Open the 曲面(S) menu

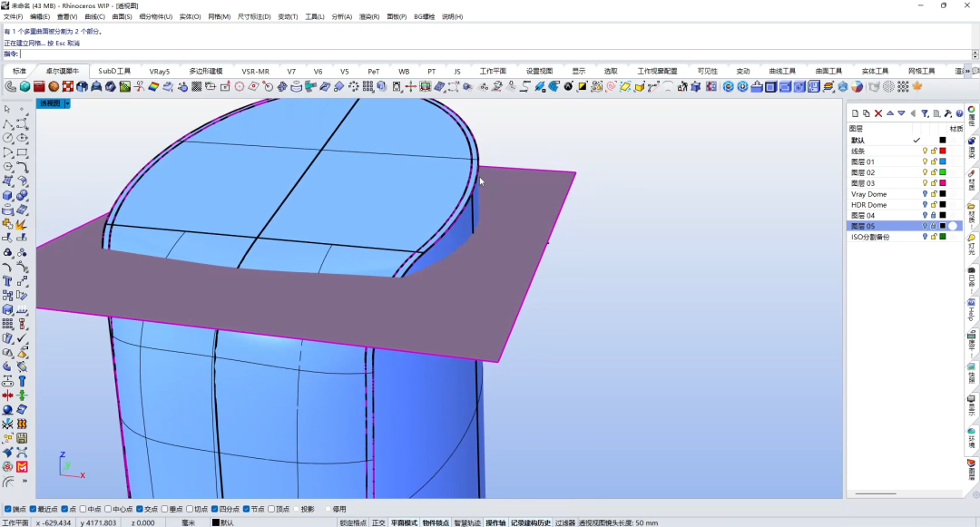pyautogui.click(x=122, y=17)
